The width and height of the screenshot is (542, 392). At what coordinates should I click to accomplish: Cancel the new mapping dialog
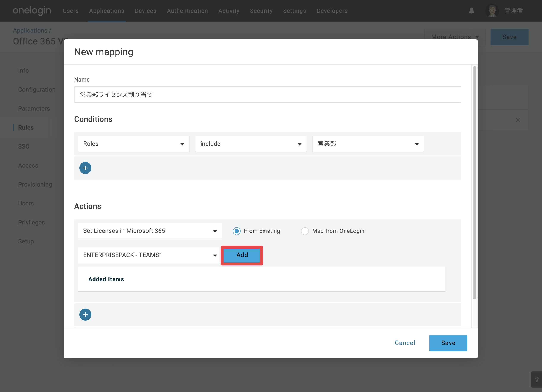point(405,343)
